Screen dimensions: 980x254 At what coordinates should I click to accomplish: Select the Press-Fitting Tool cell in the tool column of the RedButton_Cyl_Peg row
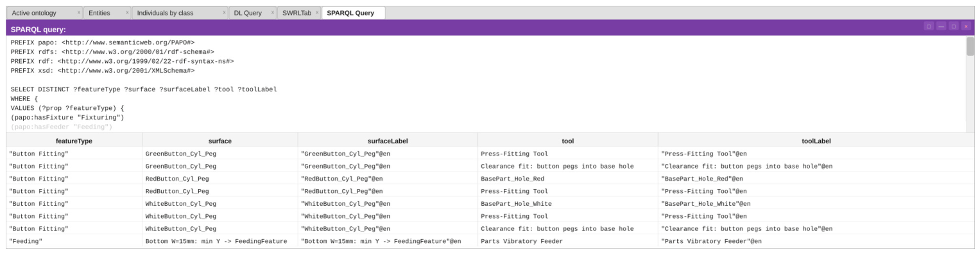point(568,191)
